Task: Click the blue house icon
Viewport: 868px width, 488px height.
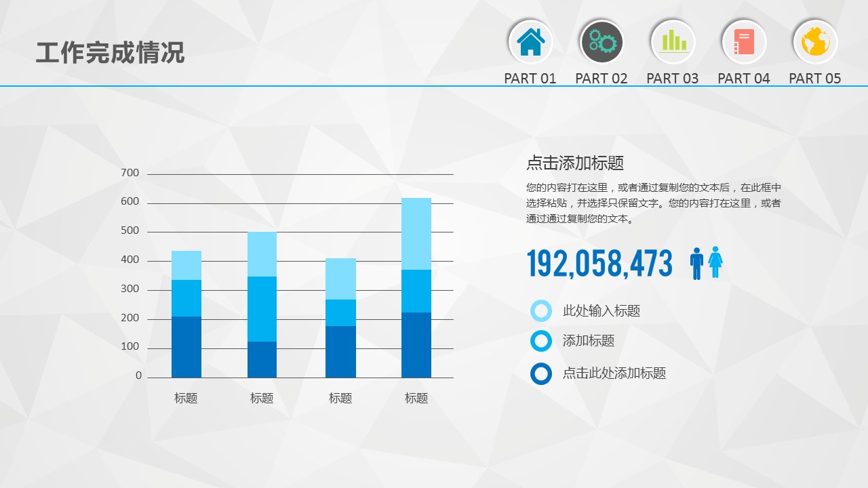Action: (530, 42)
